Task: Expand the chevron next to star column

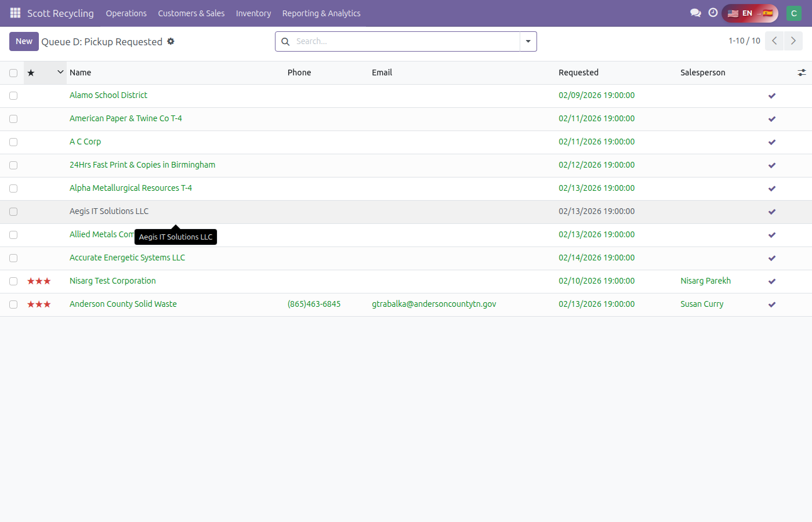Action: pyautogui.click(x=60, y=72)
